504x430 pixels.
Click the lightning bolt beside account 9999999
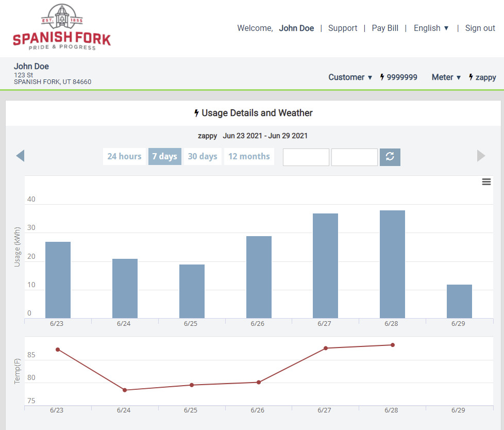coord(382,77)
